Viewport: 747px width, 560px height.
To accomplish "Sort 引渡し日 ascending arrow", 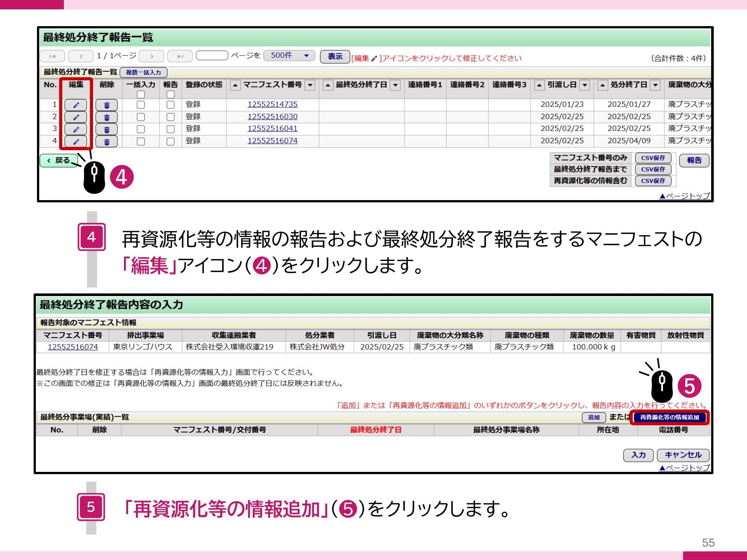I will tap(539, 85).
